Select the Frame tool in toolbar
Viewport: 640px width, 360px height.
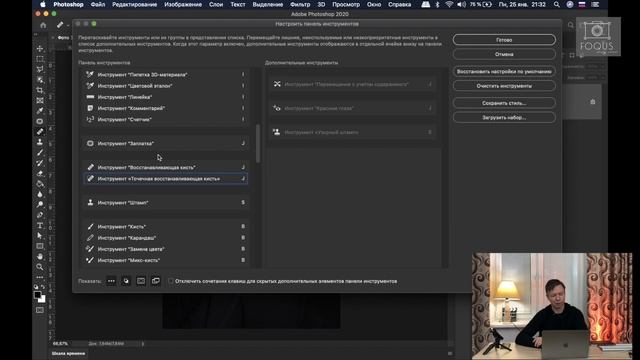coord(40,100)
